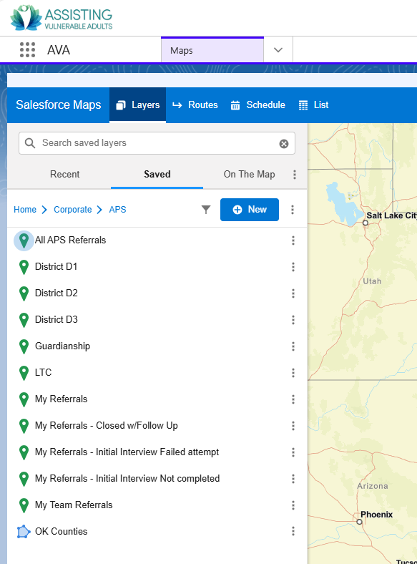Select the OK Counties layer name
Screen dimensions: 418x564
61,531
